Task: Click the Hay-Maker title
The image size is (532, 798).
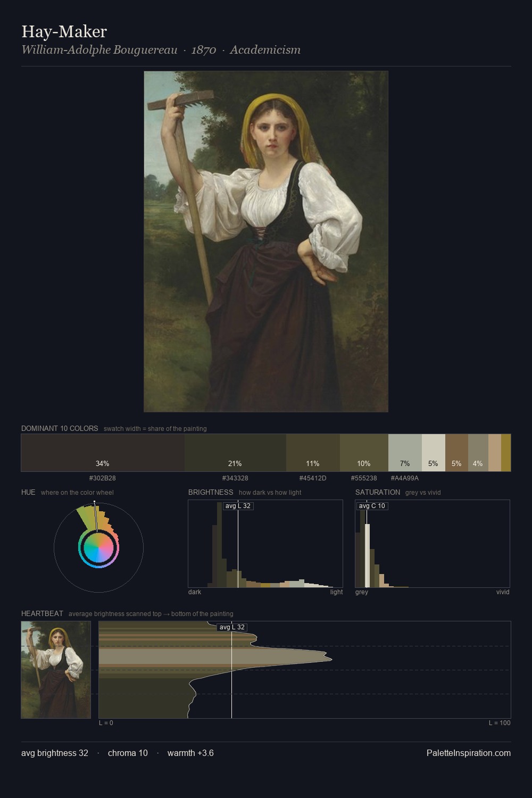Action: pos(64,31)
